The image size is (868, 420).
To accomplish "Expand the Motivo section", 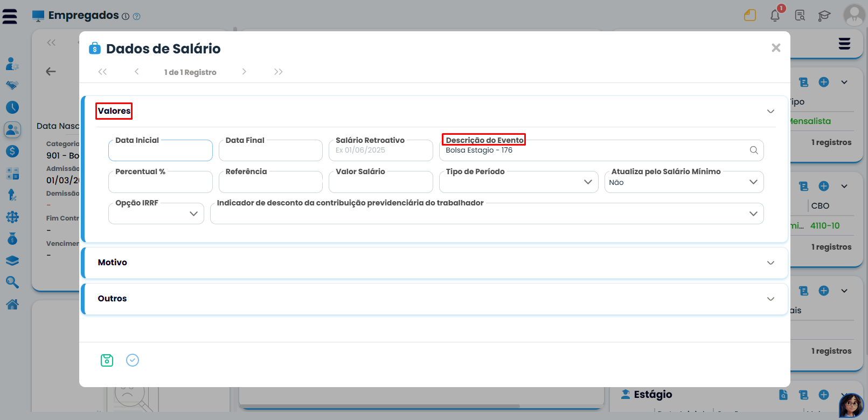I will (770, 263).
